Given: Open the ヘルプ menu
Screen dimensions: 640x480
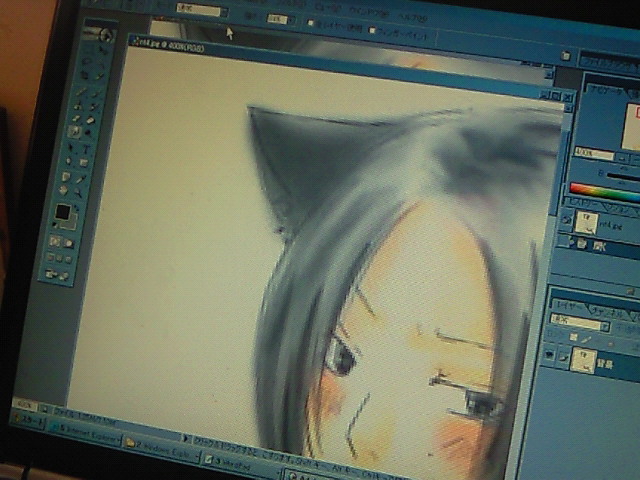Looking at the screenshot, I should point(412,17).
